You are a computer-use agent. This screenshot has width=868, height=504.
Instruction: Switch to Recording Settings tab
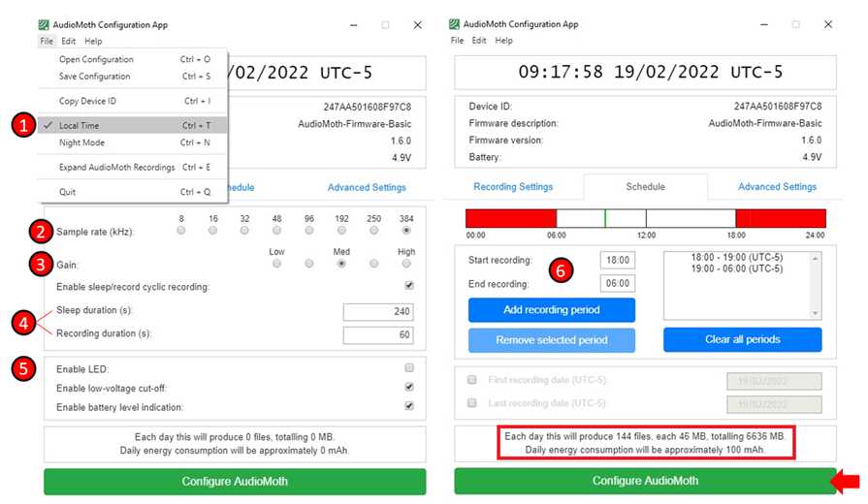(x=513, y=187)
